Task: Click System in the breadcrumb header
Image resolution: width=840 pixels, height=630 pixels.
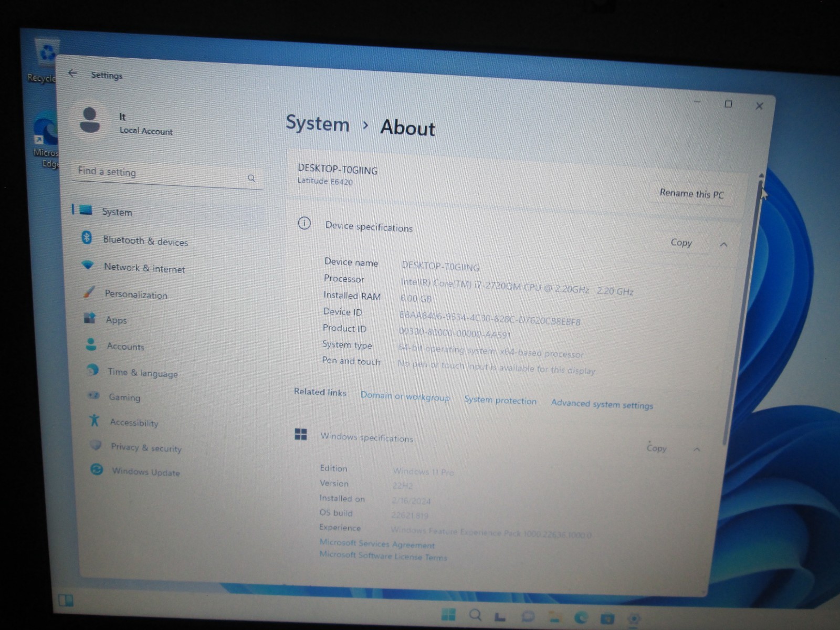Action: coord(318,123)
